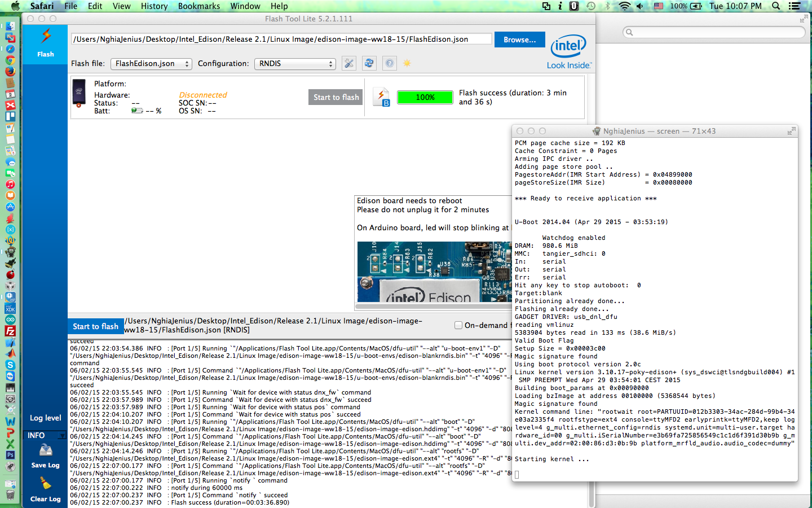
Task: Open the History menu
Action: point(154,6)
